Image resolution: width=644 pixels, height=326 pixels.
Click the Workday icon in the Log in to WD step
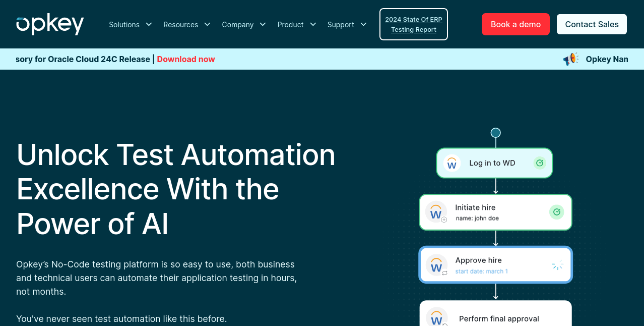(x=452, y=163)
